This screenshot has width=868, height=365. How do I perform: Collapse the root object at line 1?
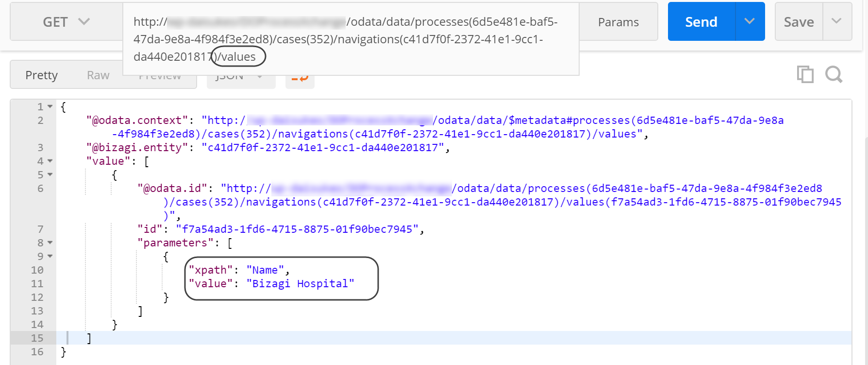click(x=50, y=106)
